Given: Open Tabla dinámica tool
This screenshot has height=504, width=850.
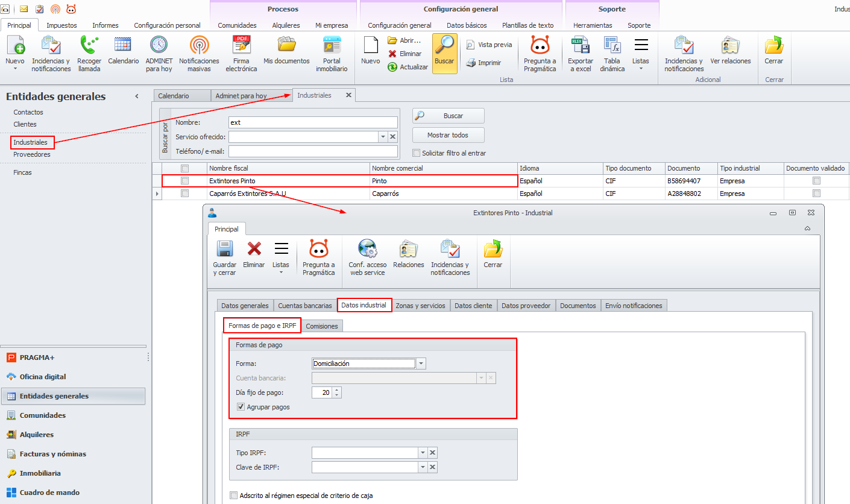Looking at the screenshot, I should pyautogui.click(x=612, y=54).
